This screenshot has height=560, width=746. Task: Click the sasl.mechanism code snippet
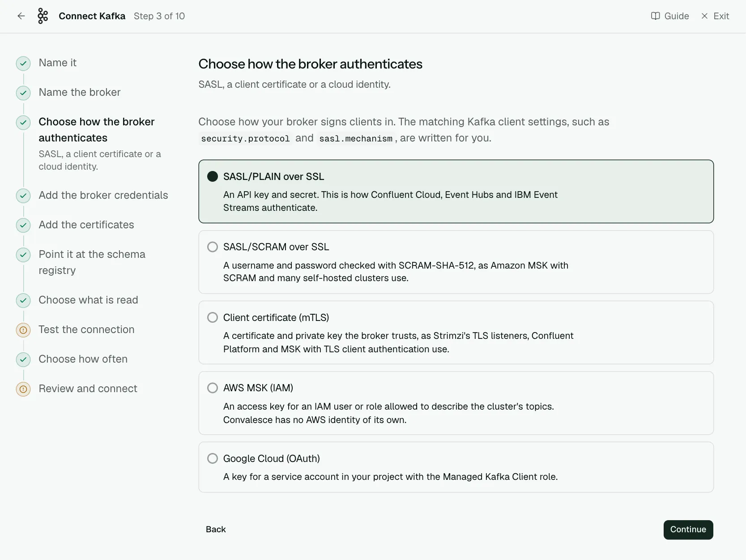pos(356,138)
